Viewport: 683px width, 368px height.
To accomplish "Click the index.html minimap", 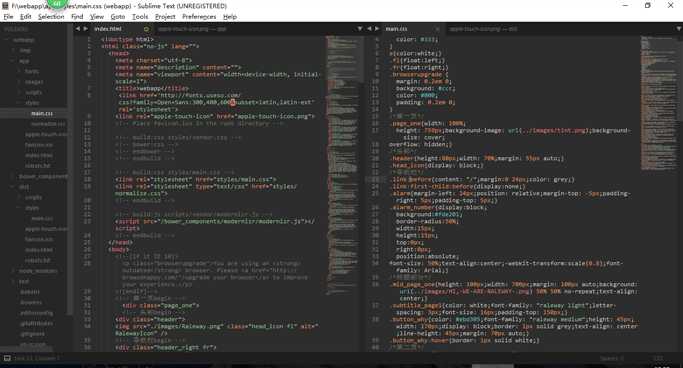I will [344, 165].
